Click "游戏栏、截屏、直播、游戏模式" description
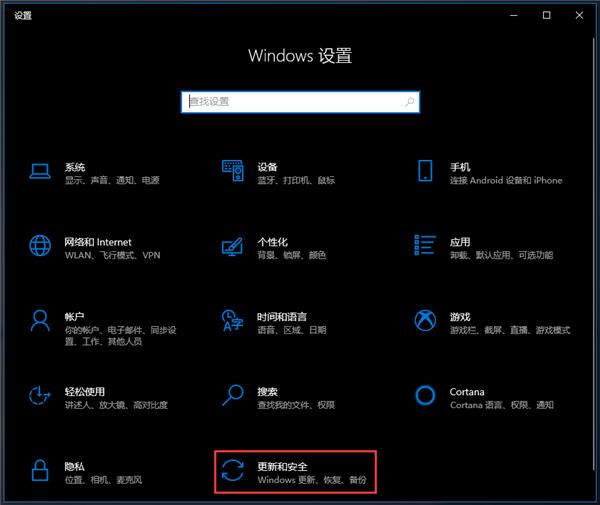The width and height of the screenshot is (600, 505). click(x=510, y=330)
